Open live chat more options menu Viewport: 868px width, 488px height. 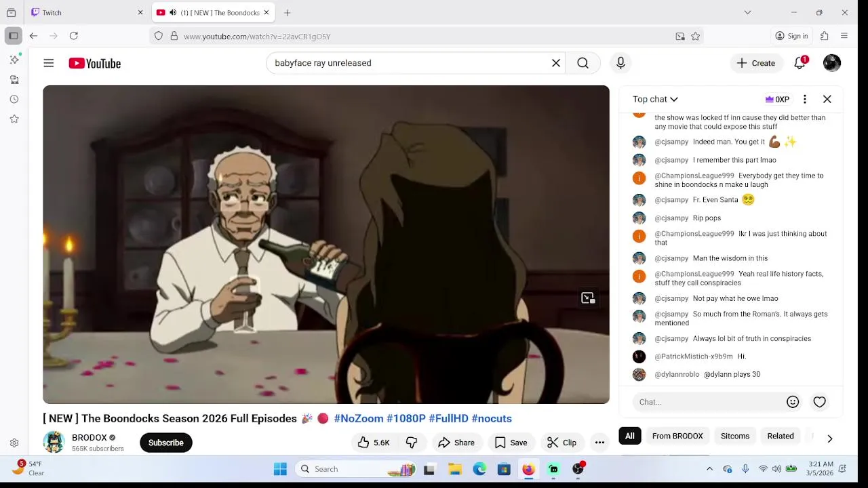(x=804, y=99)
